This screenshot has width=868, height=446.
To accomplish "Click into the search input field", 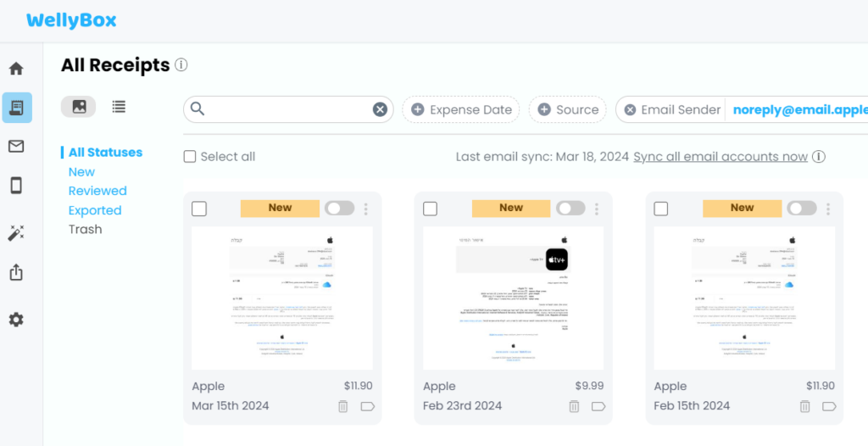I will coord(288,109).
